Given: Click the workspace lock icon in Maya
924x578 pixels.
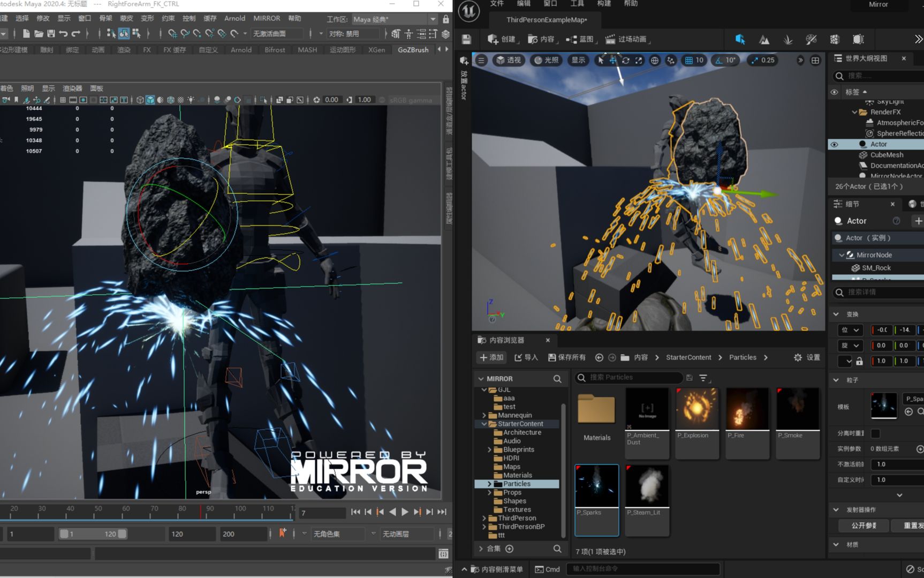Looking at the screenshot, I should (x=446, y=19).
